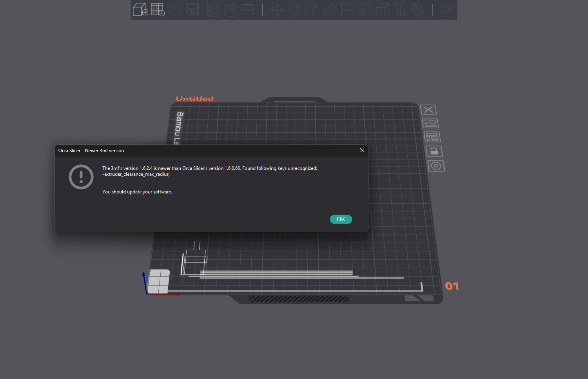
Task: Select the Rotate tool
Action: click(x=295, y=9)
